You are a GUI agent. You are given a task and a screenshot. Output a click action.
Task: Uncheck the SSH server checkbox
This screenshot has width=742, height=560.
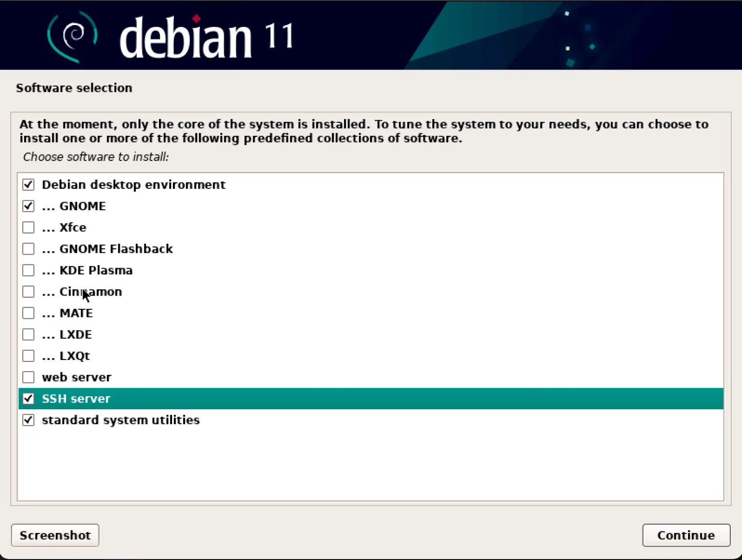[29, 399]
